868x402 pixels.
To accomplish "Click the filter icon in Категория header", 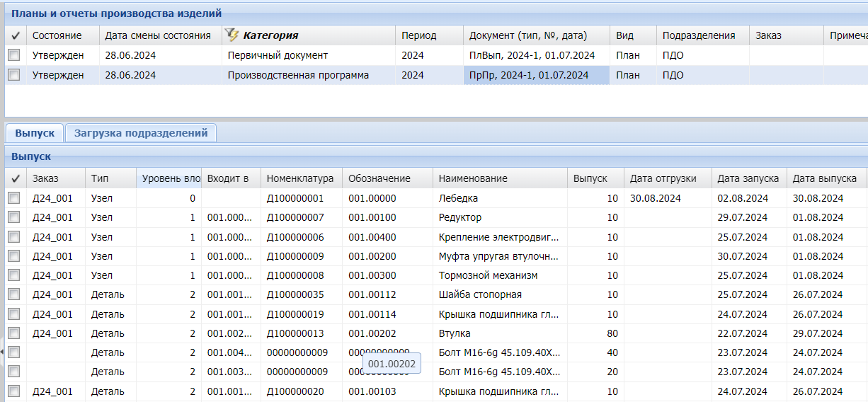I will click(x=232, y=35).
